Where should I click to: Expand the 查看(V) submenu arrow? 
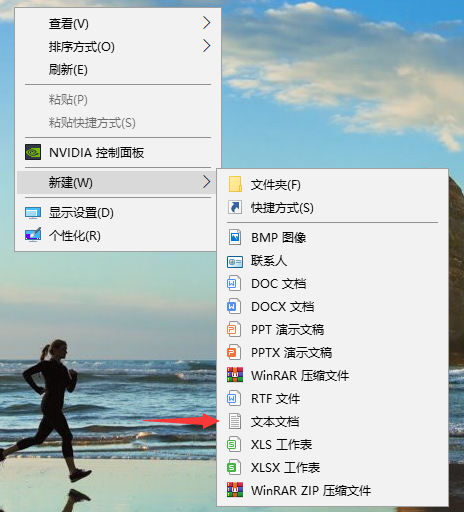(207, 23)
